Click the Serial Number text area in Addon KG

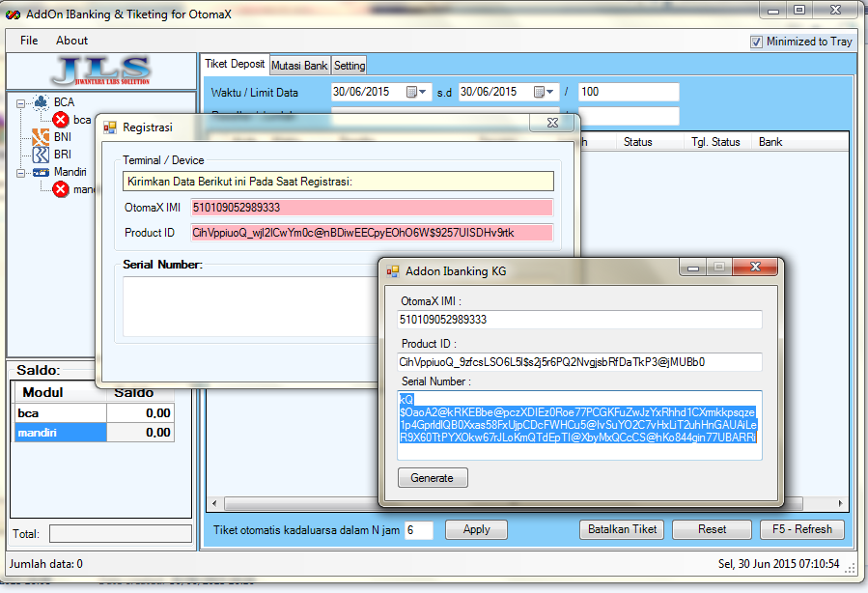click(x=579, y=425)
